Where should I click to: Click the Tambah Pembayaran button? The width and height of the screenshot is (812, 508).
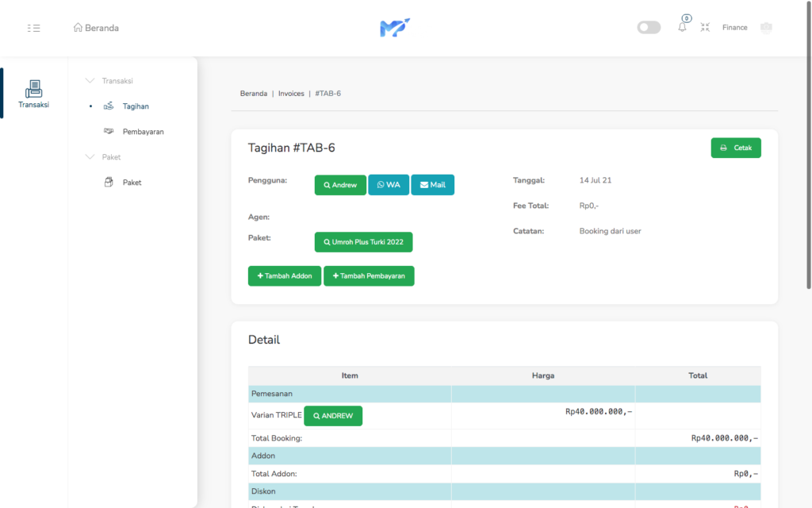coord(369,275)
